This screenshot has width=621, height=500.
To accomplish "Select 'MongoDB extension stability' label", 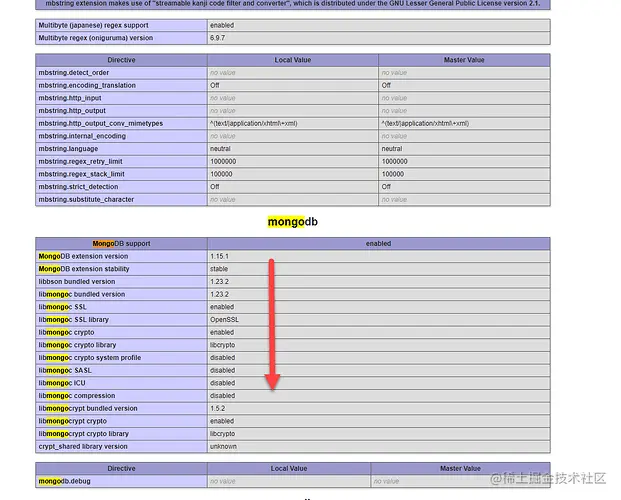I will [x=84, y=269].
